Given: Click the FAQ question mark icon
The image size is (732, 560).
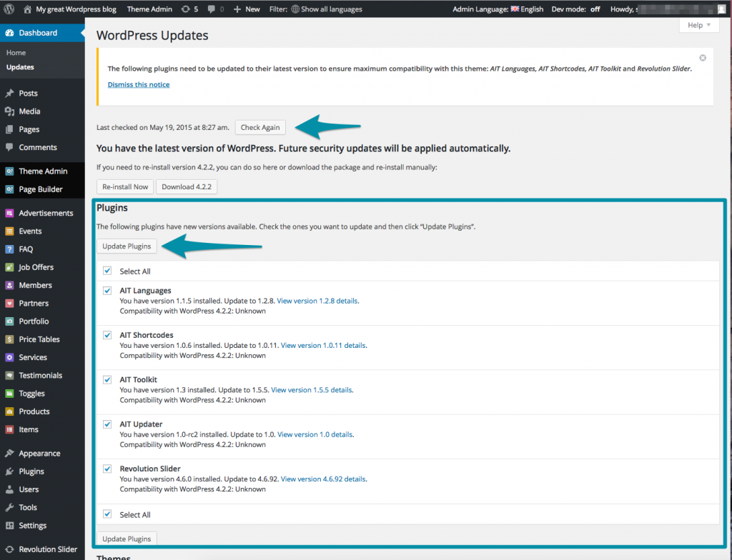Looking at the screenshot, I should pyautogui.click(x=9, y=249).
